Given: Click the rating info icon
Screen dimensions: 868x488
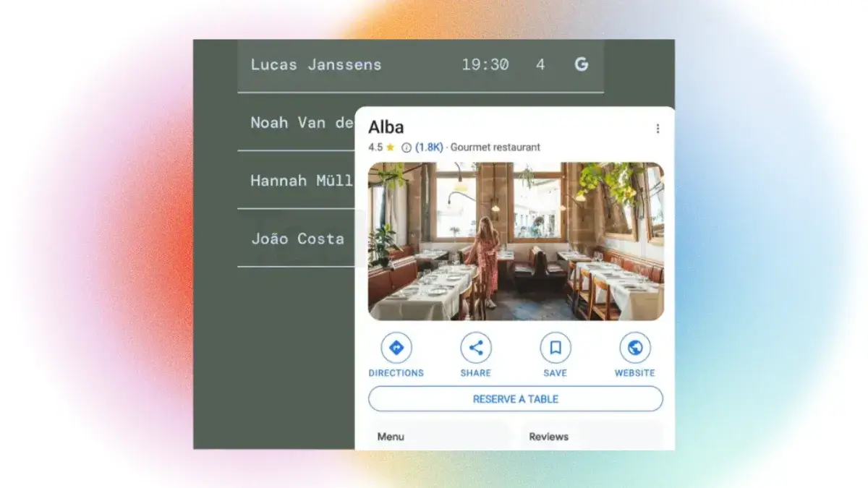Looking at the screenshot, I should click(x=407, y=147).
